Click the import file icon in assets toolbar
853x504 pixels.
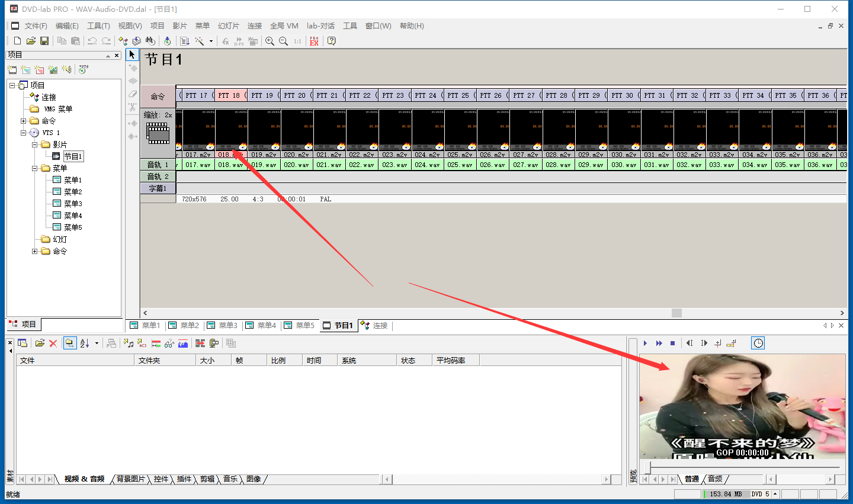click(x=40, y=343)
